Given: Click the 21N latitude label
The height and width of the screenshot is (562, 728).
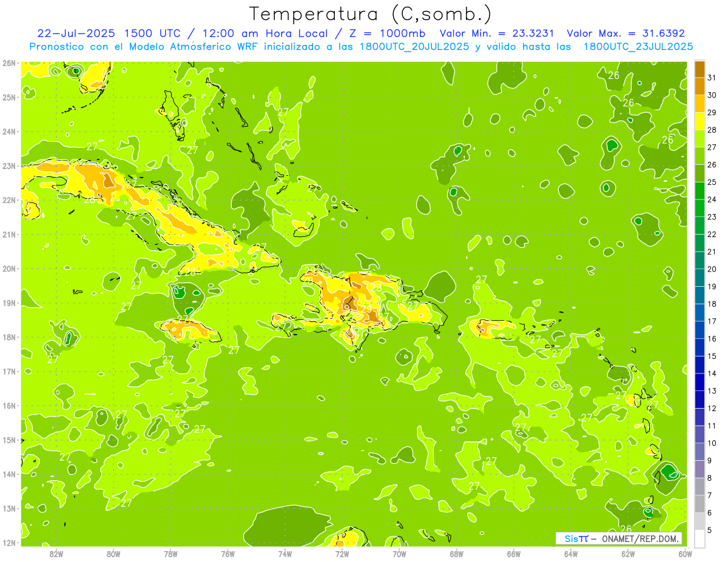Looking at the screenshot, I should [x=8, y=234].
